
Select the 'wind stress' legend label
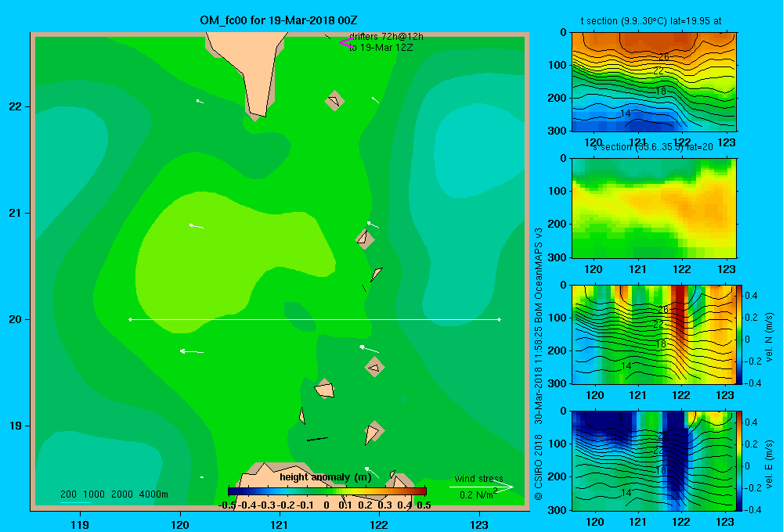click(479, 478)
